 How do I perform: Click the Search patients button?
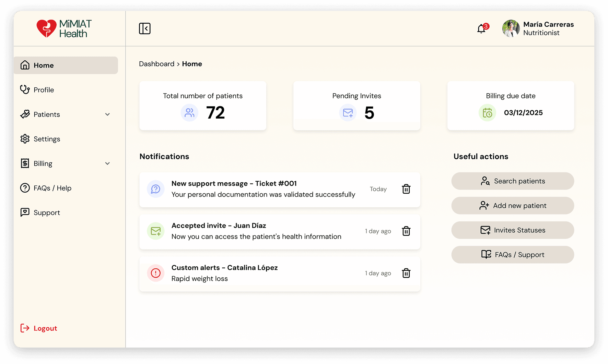(x=512, y=181)
